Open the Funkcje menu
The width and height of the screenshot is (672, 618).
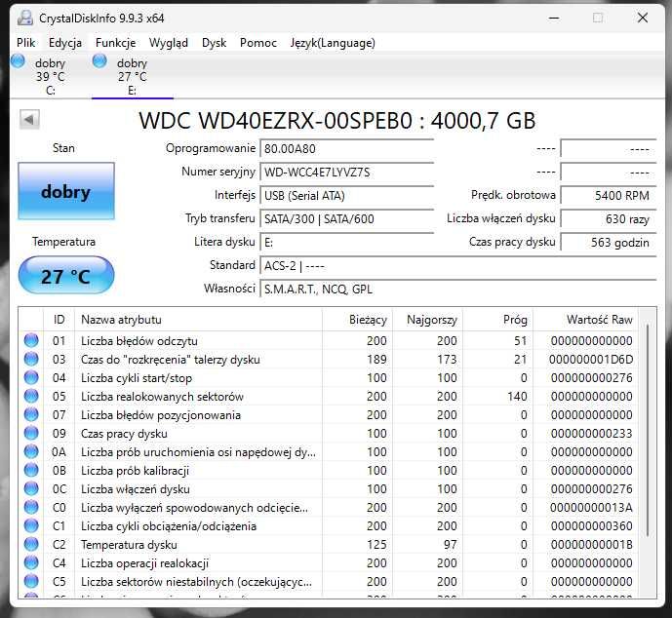116,43
